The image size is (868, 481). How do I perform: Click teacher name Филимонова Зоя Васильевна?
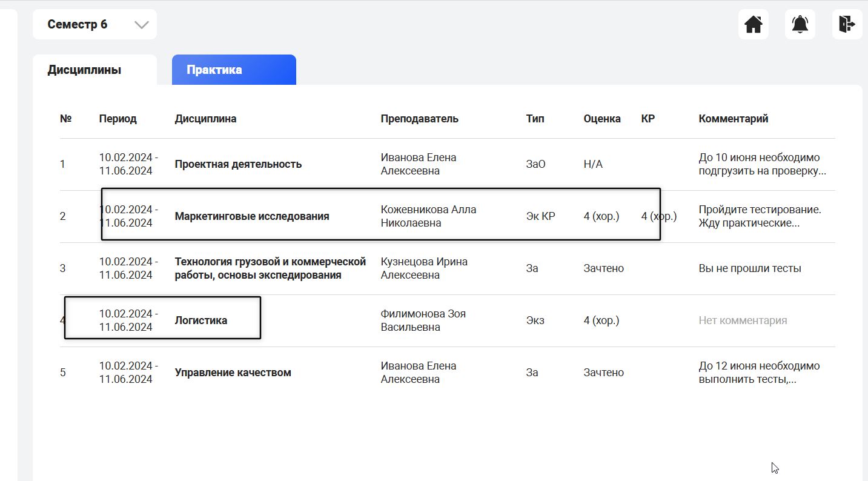[423, 320]
